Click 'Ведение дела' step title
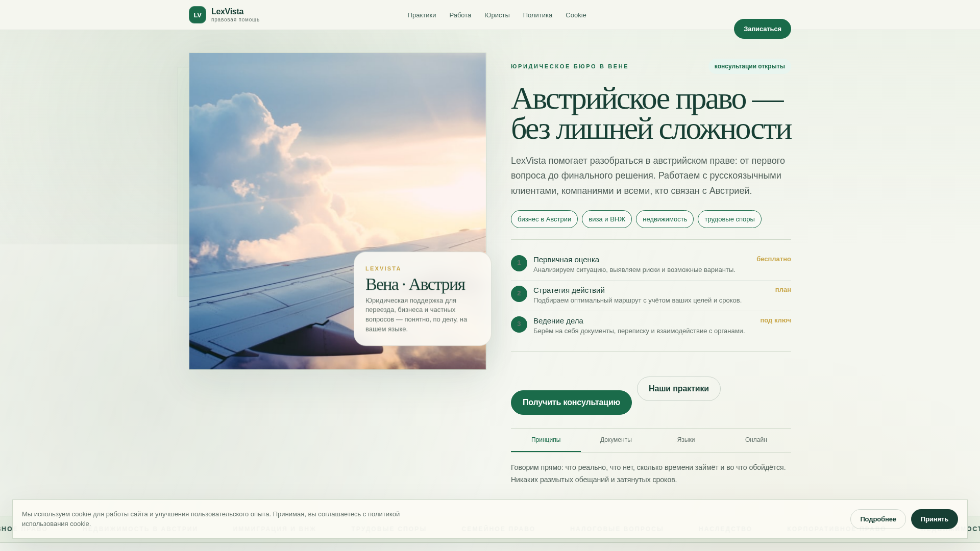980x551 pixels. coord(558,321)
